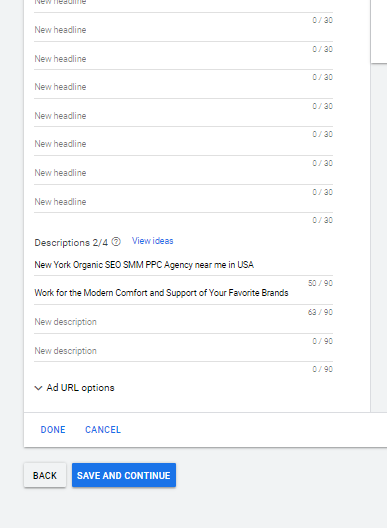The height and width of the screenshot is (528, 387).
Task: Click the CANCEL button
Action: tap(103, 430)
